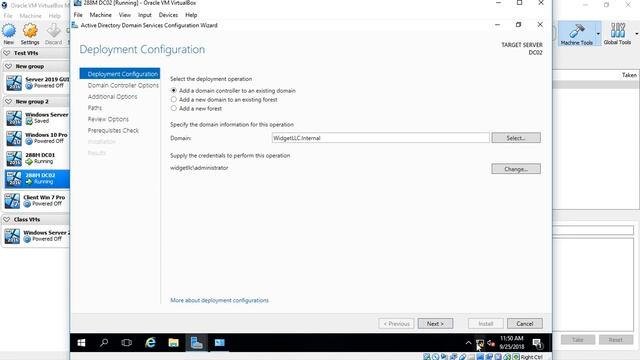Image resolution: width=640 pixels, height=360 pixels.
Task: Click the widgetllc\administrator credentials text
Action: point(199,168)
